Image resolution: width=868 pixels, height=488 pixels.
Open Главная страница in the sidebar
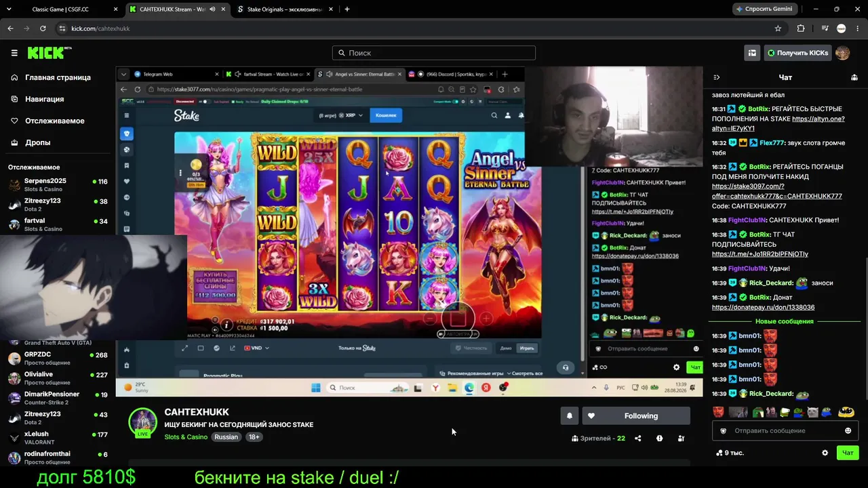58,77
